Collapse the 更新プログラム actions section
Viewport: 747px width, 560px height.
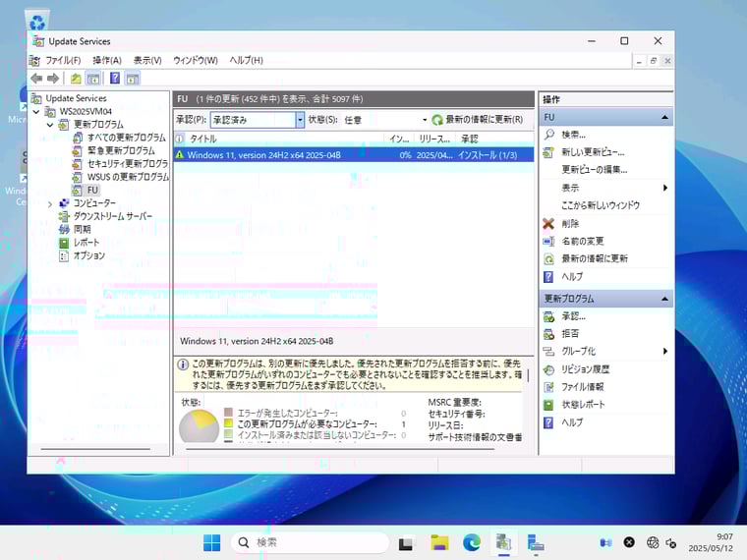point(664,299)
